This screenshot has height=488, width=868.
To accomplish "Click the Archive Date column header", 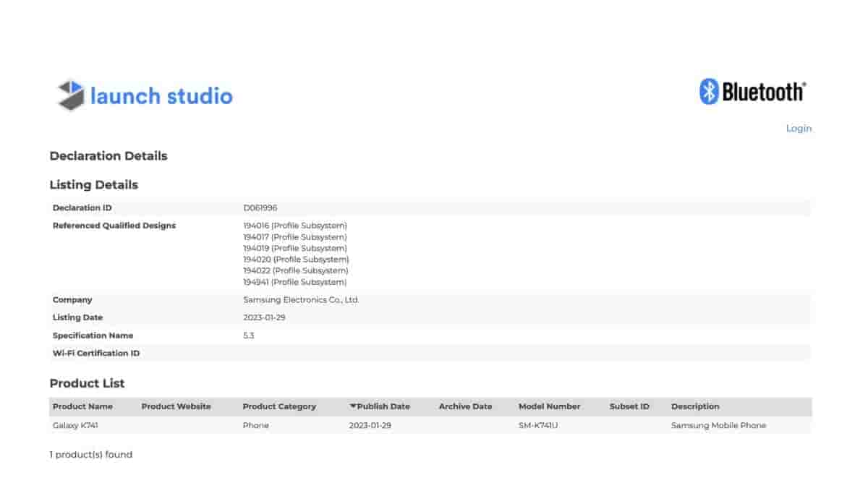I will click(x=465, y=406).
